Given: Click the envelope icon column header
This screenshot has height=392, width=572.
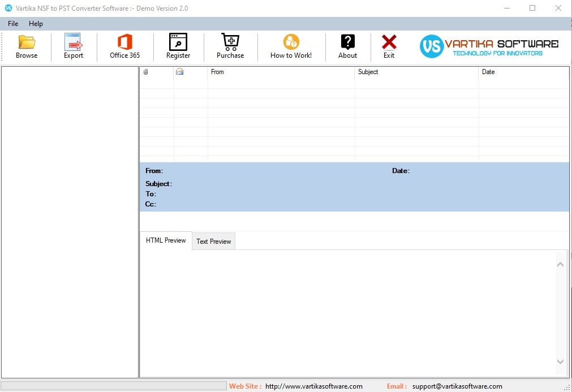Looking at the screenshot, I should [x=179, y=71].
